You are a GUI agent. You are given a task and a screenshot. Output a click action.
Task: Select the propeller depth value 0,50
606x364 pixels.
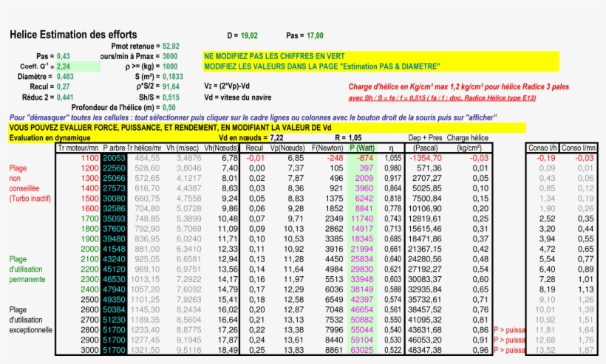pyautogui.click(x=169, y=107)
